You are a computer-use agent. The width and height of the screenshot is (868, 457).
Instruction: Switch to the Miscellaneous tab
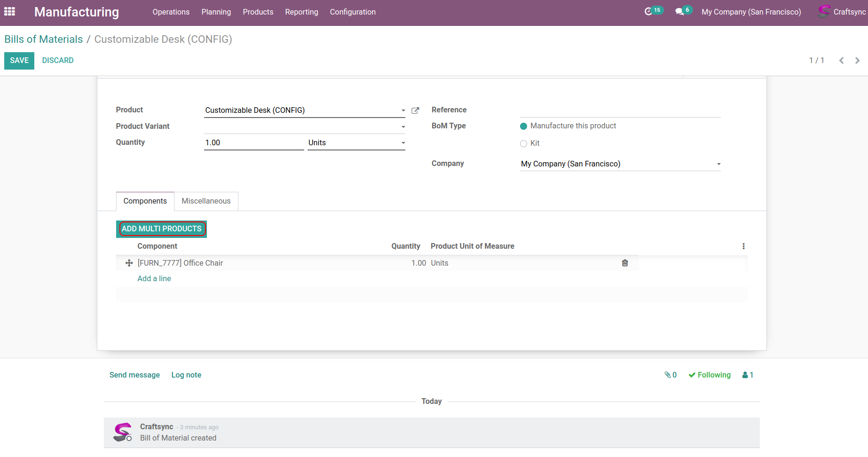click(x=206, y=201)
